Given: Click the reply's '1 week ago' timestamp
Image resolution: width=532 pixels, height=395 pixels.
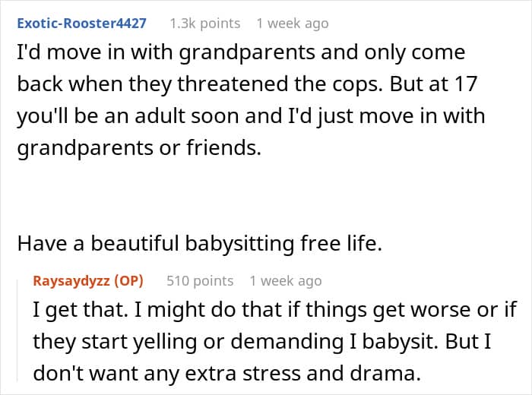Looking at the screenshot, I should coord(286,281).
